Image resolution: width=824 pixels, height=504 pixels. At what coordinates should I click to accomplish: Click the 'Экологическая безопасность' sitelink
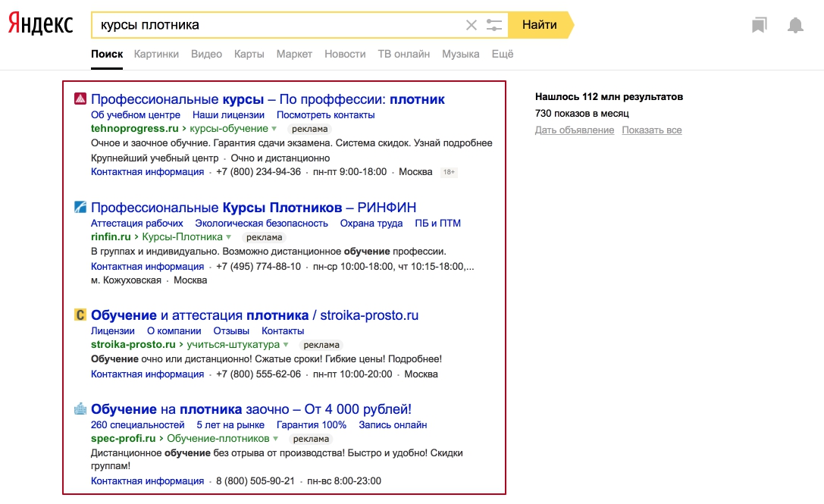262,223
